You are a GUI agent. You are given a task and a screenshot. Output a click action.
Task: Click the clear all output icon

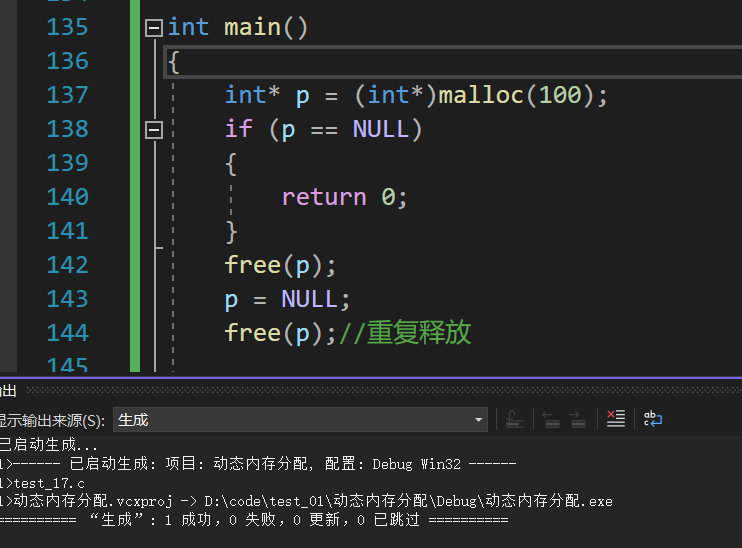pos(616,419)
